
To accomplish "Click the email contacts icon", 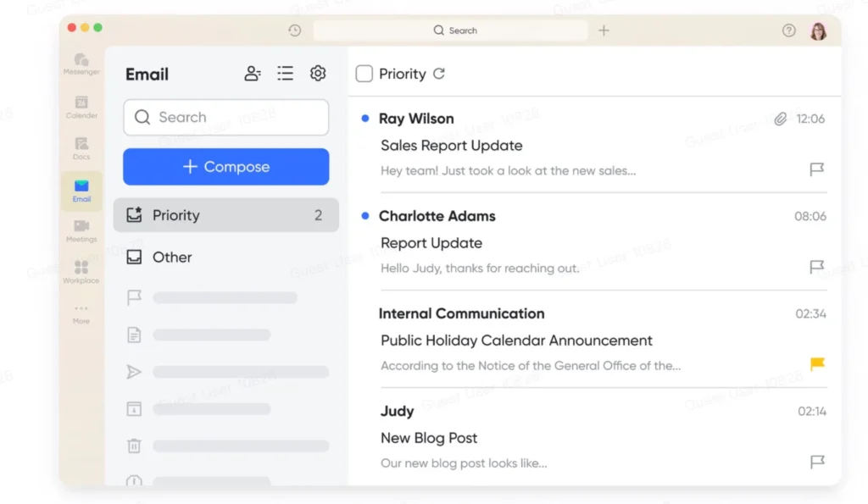I will click(x=253, y=74).
